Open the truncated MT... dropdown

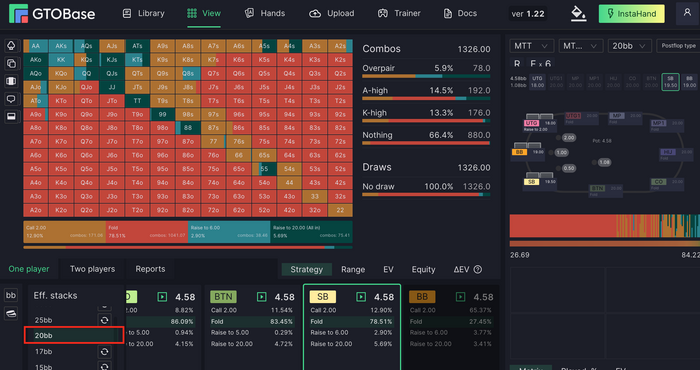(x=581, y=46)
